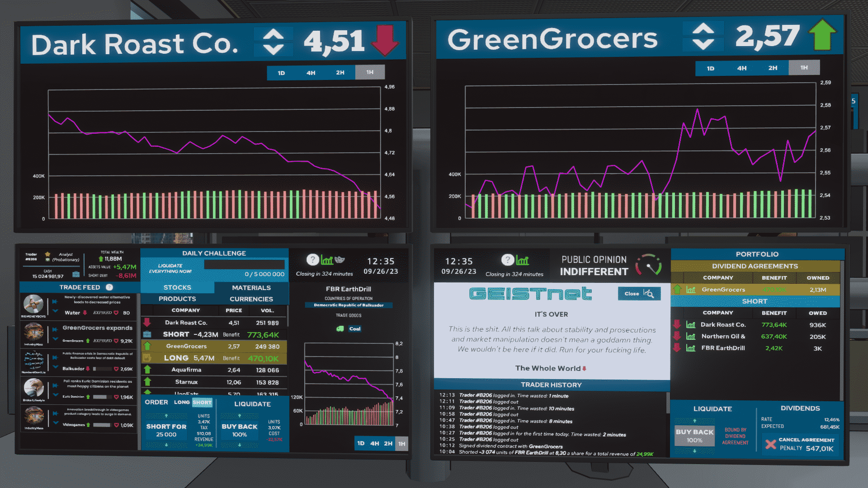Select 4H range on Dark Roast chart
The height and width of the screenshot is (488, 868).
[311, 73]
